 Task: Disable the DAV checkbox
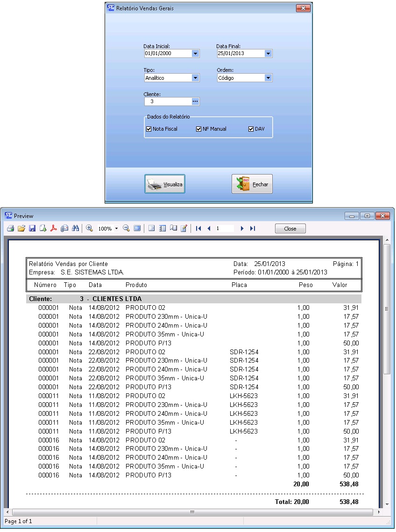(x=251, y=129)
